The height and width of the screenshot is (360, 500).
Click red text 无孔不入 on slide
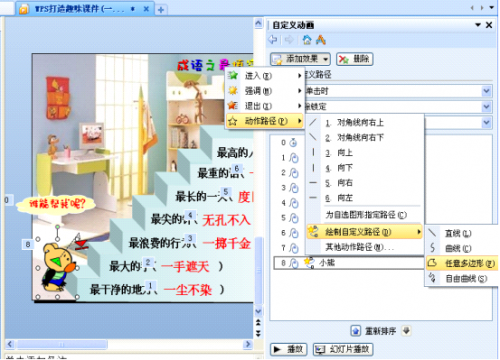226,220
